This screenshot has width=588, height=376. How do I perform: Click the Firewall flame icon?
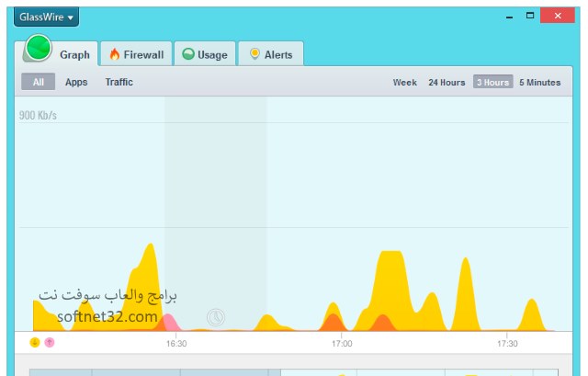(114, 54)
